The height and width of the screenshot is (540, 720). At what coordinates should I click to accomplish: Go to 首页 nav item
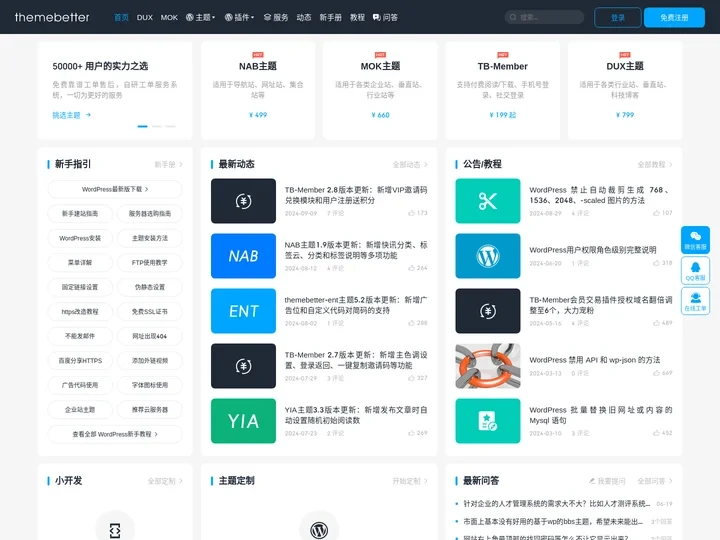[121, 17]
